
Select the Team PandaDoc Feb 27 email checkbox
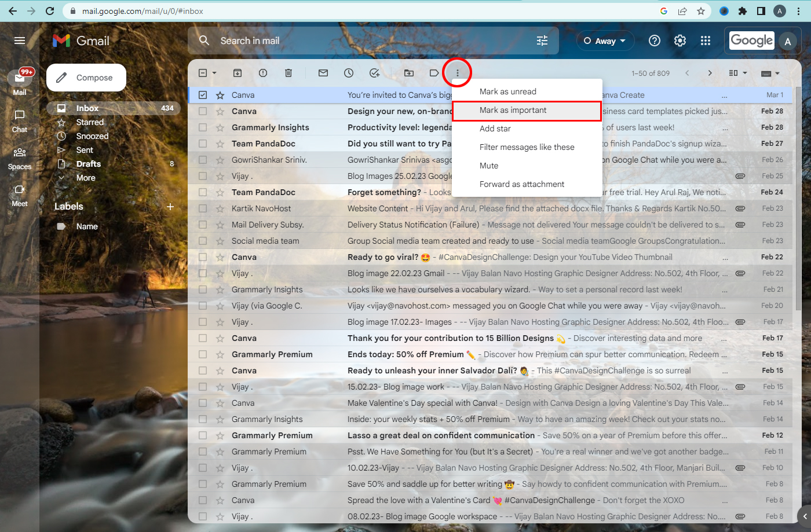click(x=203, y=144)
